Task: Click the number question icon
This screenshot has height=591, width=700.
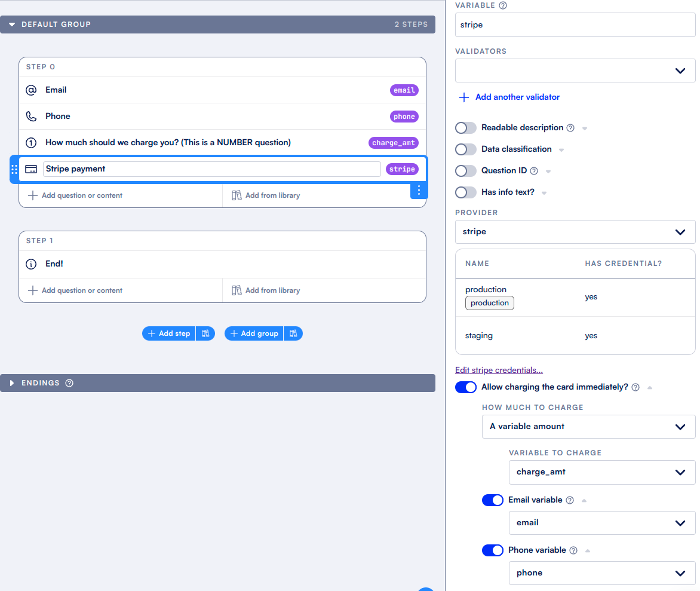Action: [31, 143]
